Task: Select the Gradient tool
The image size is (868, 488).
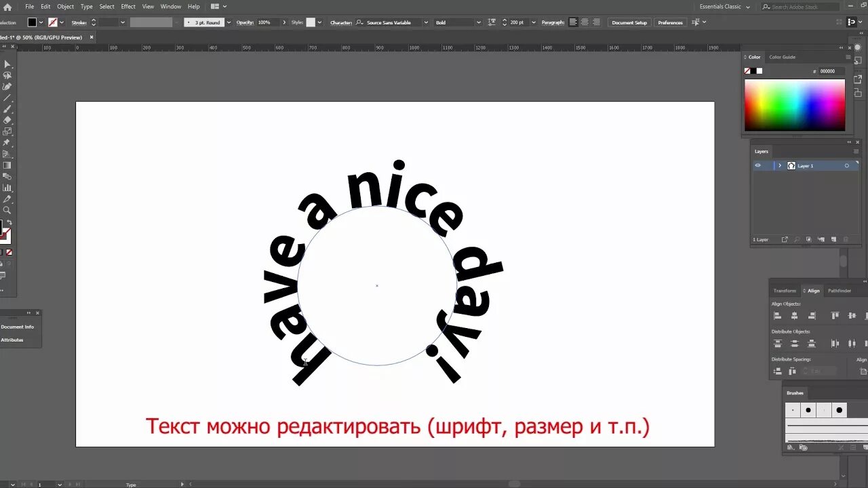Action: [7, 165]
